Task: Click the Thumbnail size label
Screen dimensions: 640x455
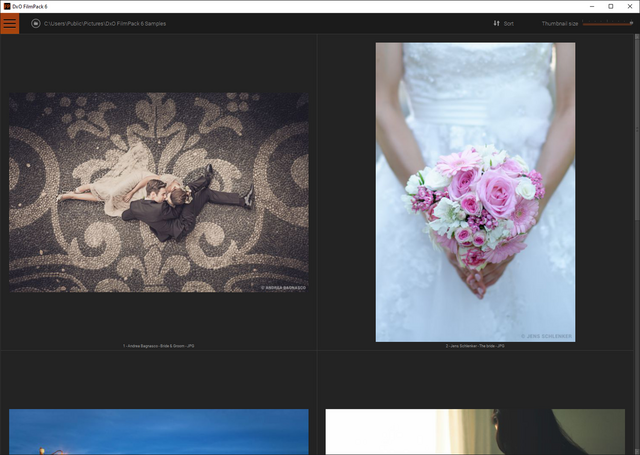Action: point(560,24)
